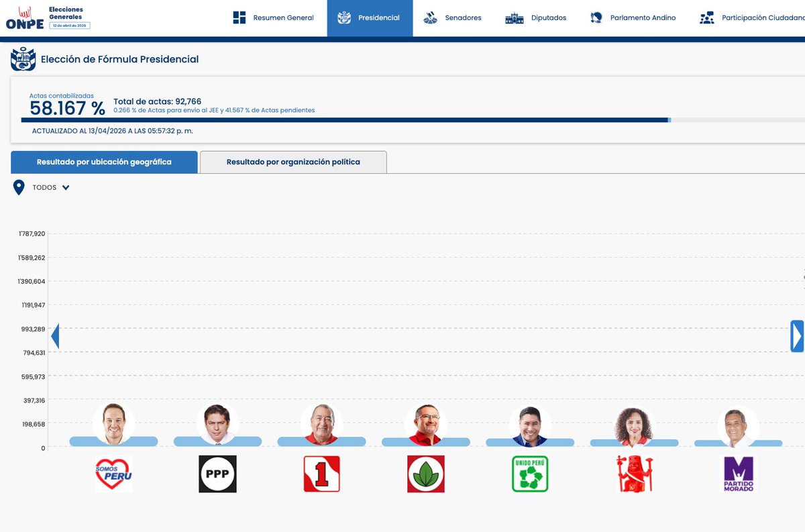
Task: Select the PPP party logo
Action: pos(217,474)
